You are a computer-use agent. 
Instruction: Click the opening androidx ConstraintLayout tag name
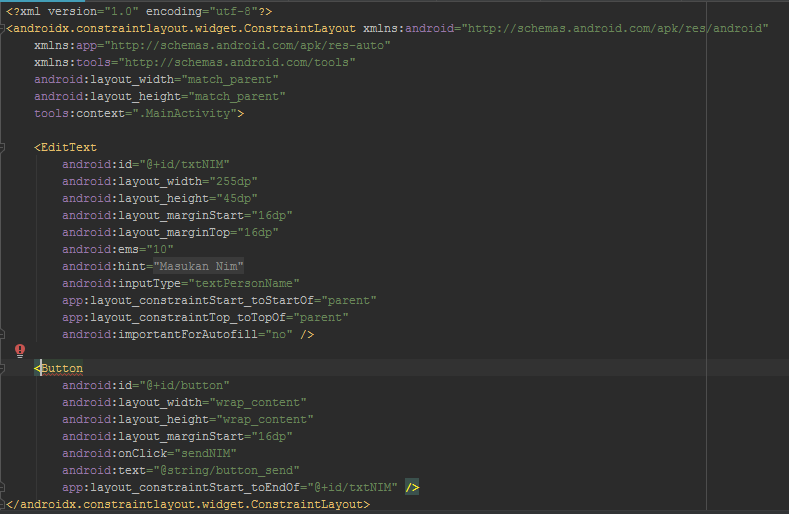coord(184,29)
